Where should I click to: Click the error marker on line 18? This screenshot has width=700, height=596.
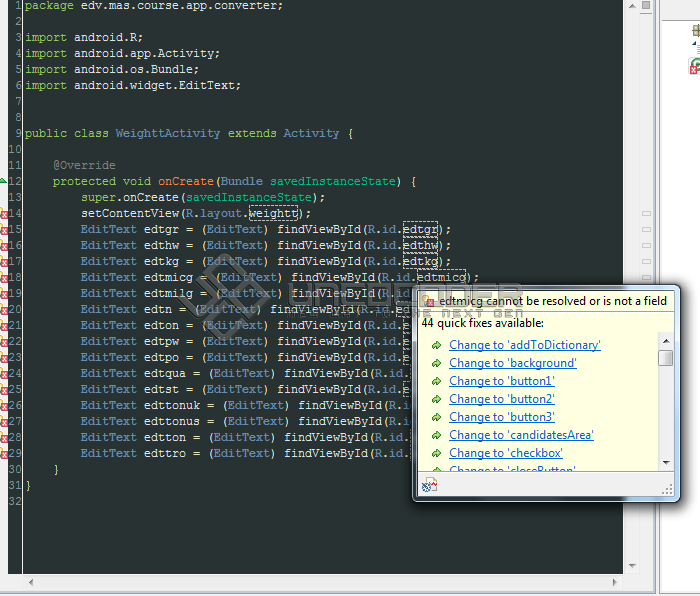click(x=4, y=278)
